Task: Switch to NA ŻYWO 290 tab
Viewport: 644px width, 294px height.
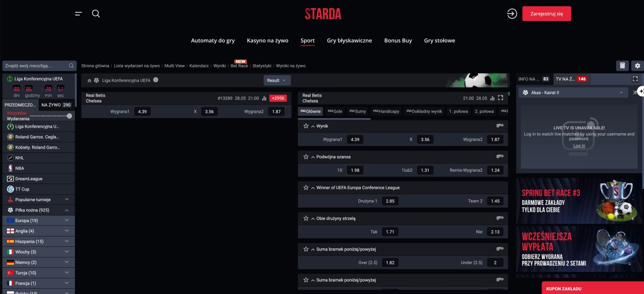Action: [x=56, y=105]
